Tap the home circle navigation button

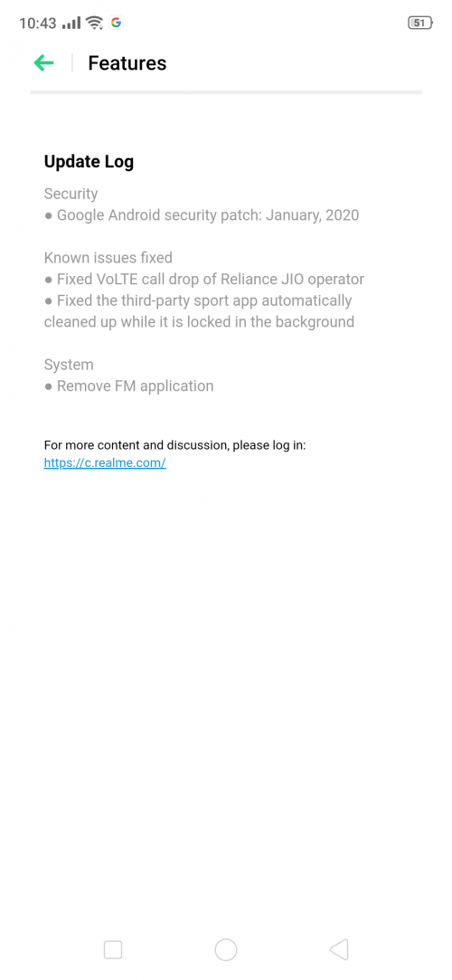point(225,949)
